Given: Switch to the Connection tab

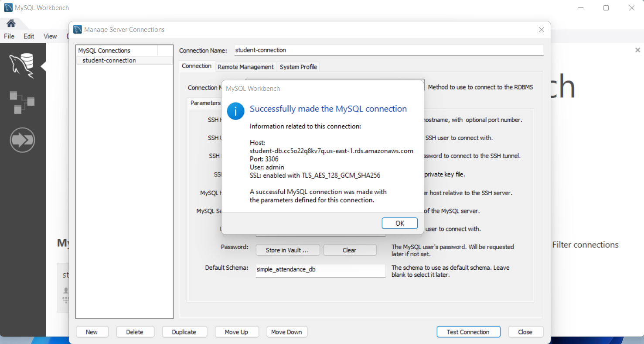Looking at the screenshot, I should click(197, 66).
